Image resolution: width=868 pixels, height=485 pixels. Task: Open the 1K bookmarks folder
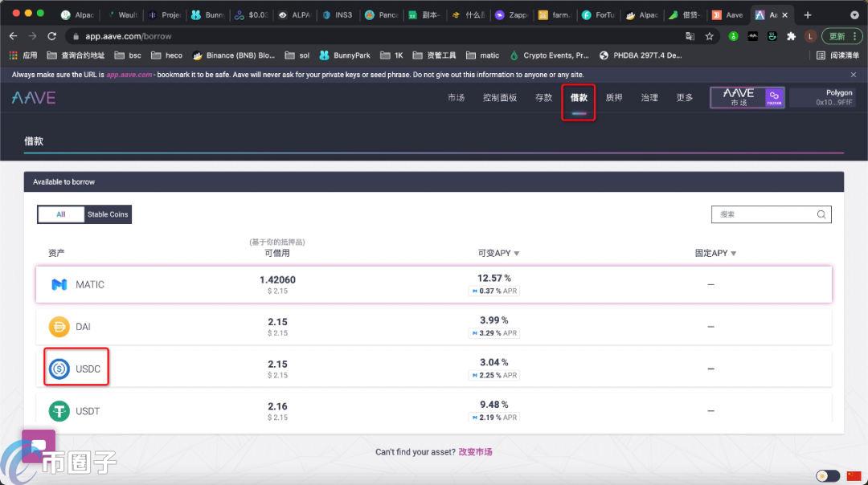coord(392,55)
